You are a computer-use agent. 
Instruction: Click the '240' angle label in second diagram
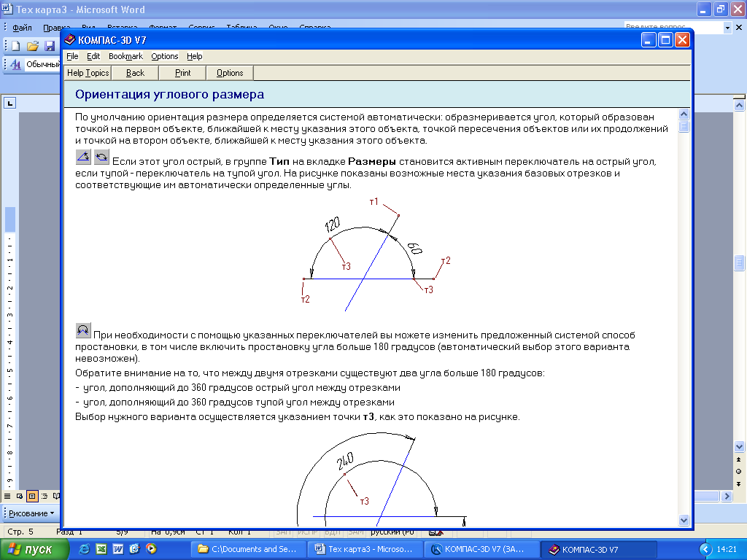pyautogui.click(x=345, y=461)
